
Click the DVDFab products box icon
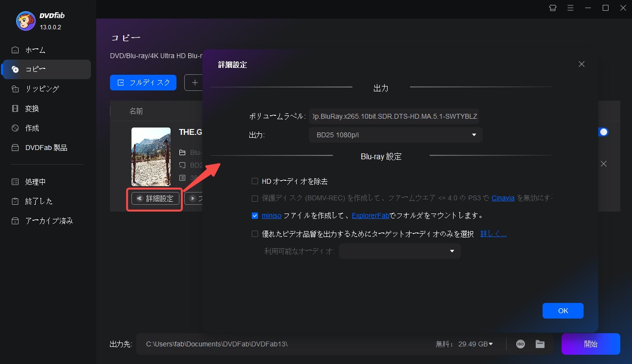pyautogui.click(x=15, y=148)
